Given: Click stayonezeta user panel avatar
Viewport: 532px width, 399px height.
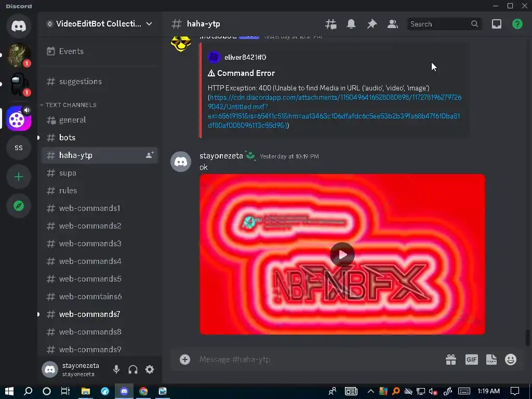Looking at the screenshot, I should [50, 369].
